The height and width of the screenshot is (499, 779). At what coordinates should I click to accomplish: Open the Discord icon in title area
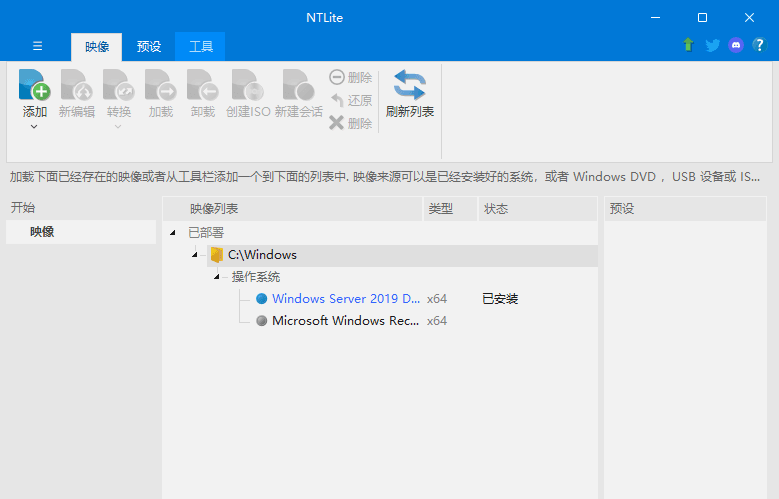pos(736,45)
